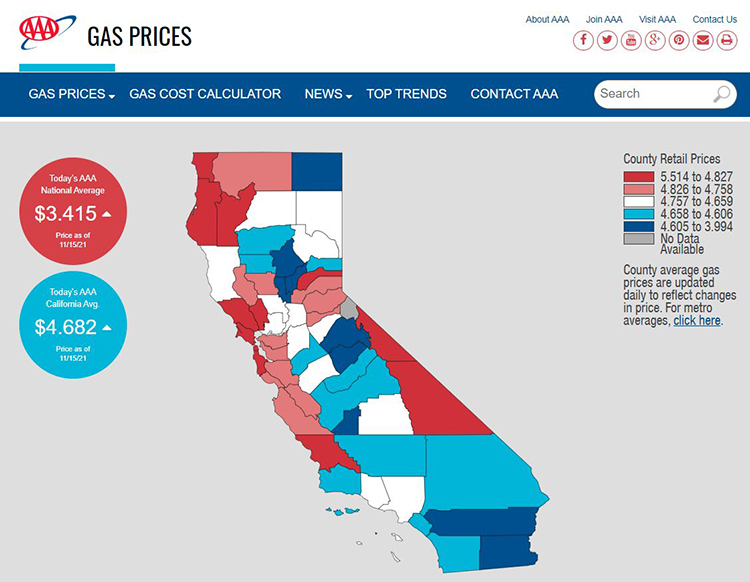The width and height of the screenshot is (750, 582).
Task: Click the search magnifying glass icon
Action: [x=722, y=94]
